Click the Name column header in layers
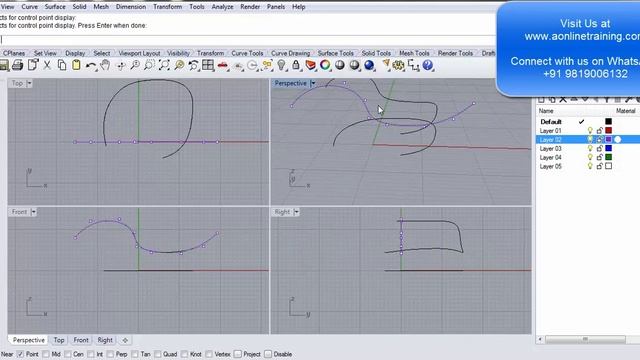 click(x=546, y=111)
